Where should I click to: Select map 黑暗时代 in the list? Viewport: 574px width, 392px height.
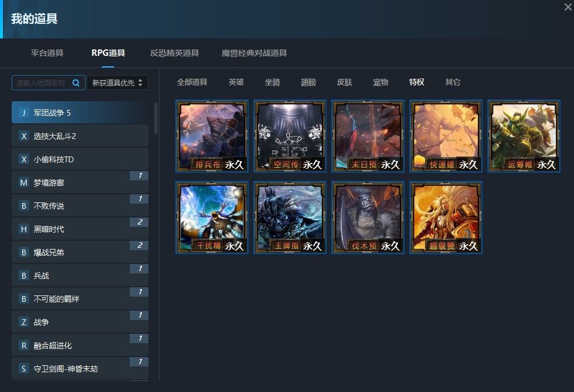[x=80, y=229]
